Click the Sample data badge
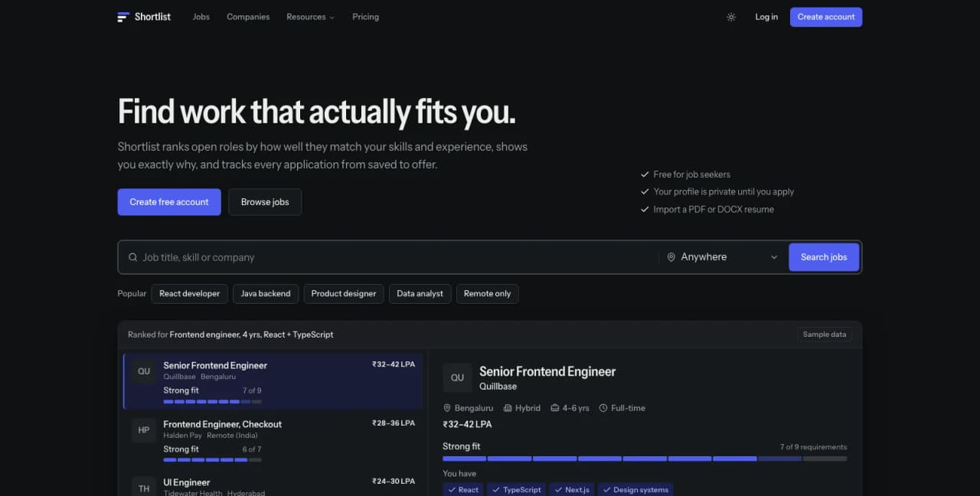The image size is (980, 496). 825,334
